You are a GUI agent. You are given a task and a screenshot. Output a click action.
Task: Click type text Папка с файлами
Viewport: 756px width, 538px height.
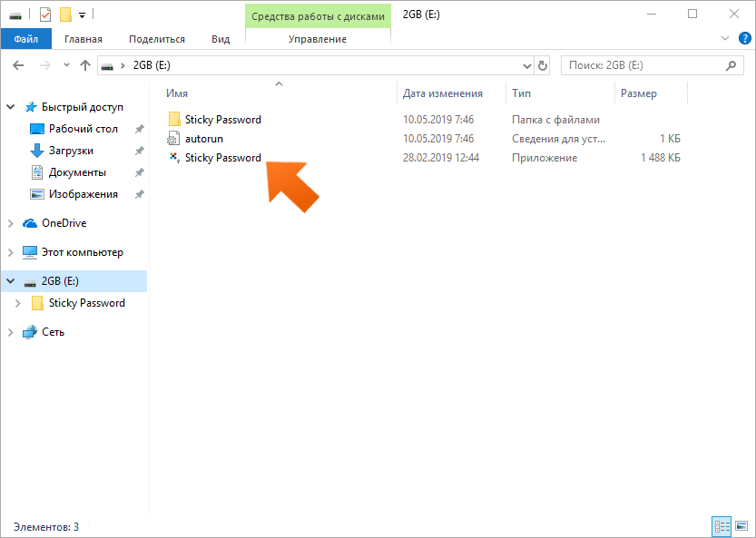(x=555, y=120)
